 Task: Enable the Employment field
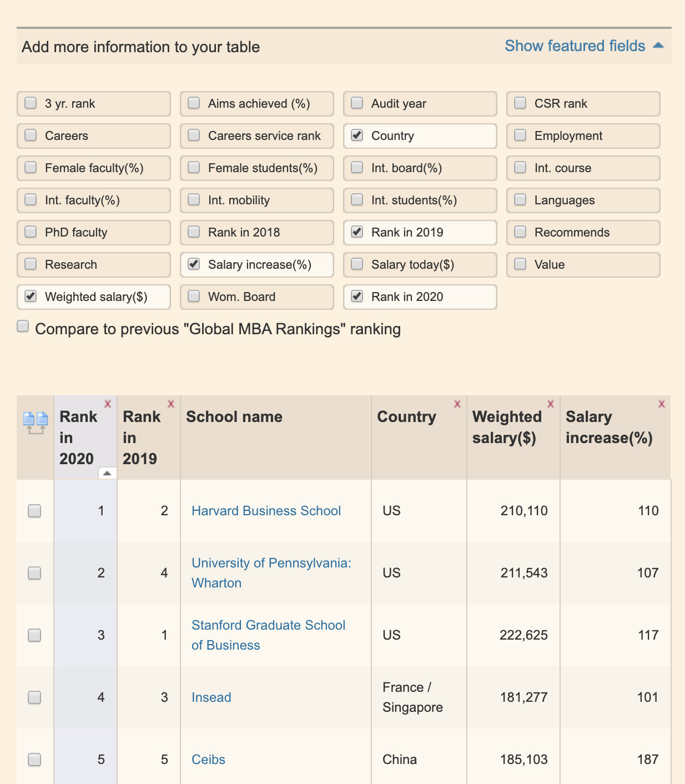521,135
